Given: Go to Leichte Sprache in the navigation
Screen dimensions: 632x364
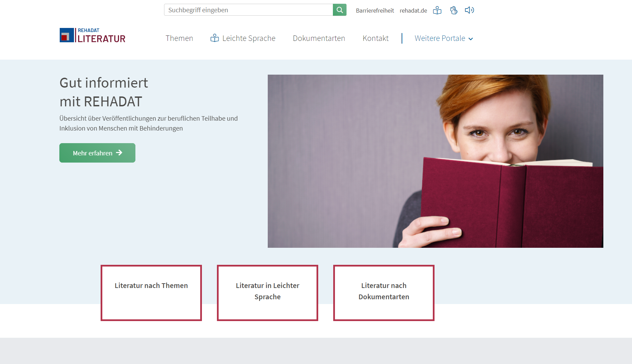Looking at the screenshot, I should (243, 38).
